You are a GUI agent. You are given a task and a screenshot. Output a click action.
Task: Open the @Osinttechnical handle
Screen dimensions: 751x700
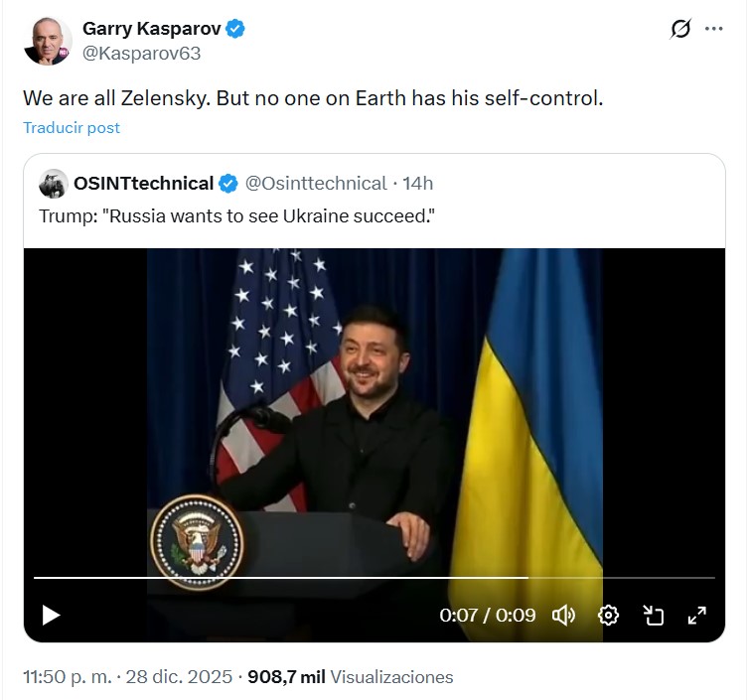(x=316, y=184)
